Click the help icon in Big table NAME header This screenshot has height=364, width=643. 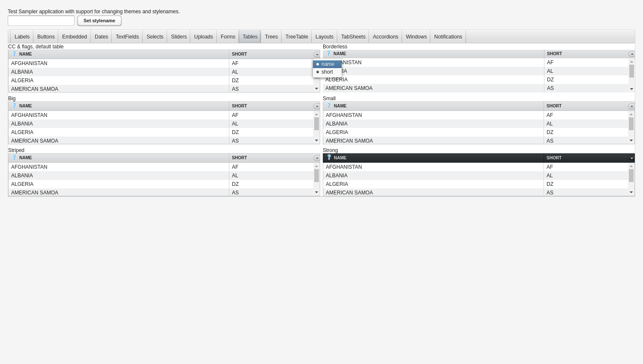[14, 106]
